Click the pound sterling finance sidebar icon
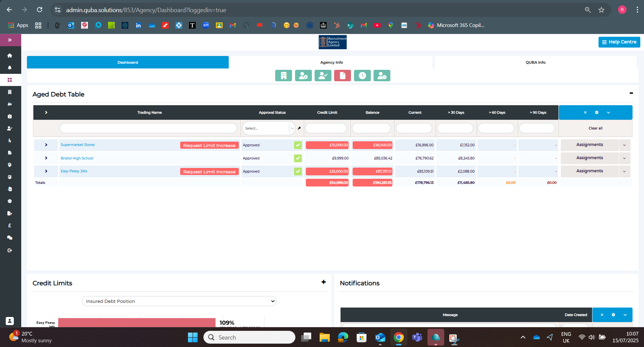This screenshot has height=347, width=644. point(10,225)
